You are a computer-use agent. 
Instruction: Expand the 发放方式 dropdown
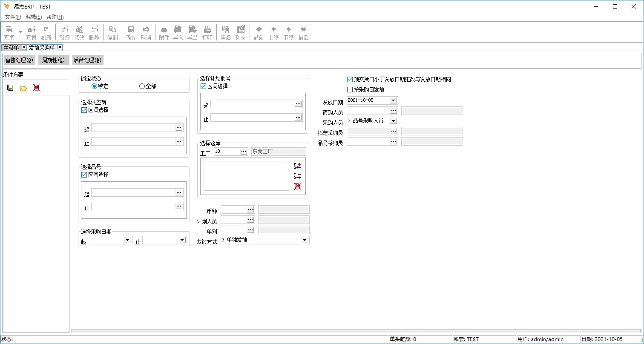pyautogui.click(x=305, y=240)
